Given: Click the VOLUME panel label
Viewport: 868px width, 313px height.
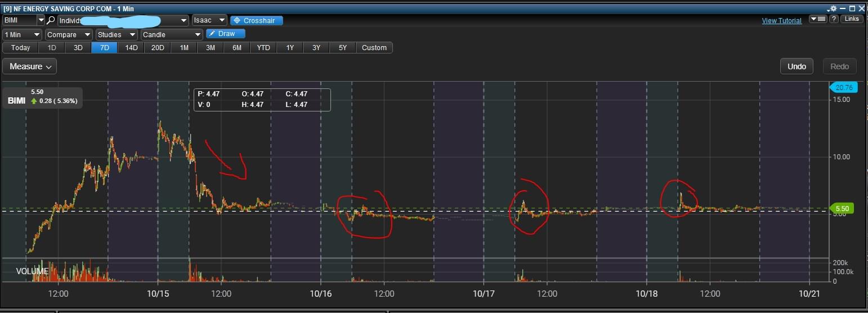Looking at the screenshot, I should (32, 271).
